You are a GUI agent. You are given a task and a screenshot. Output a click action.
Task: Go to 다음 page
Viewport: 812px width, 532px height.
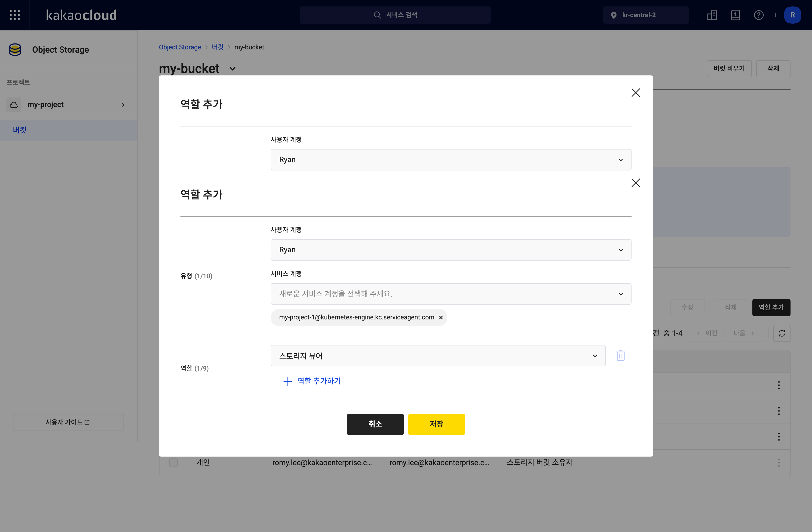745,333
